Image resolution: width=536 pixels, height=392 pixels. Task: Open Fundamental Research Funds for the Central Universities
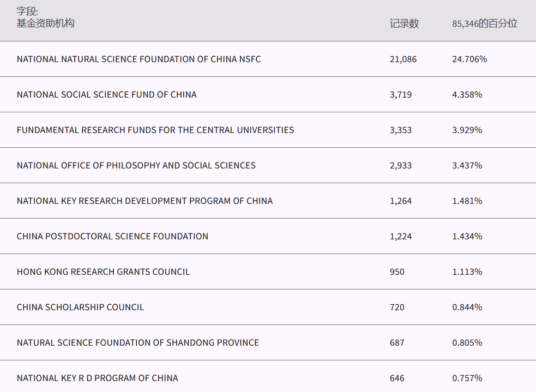(x=155, y=130)
